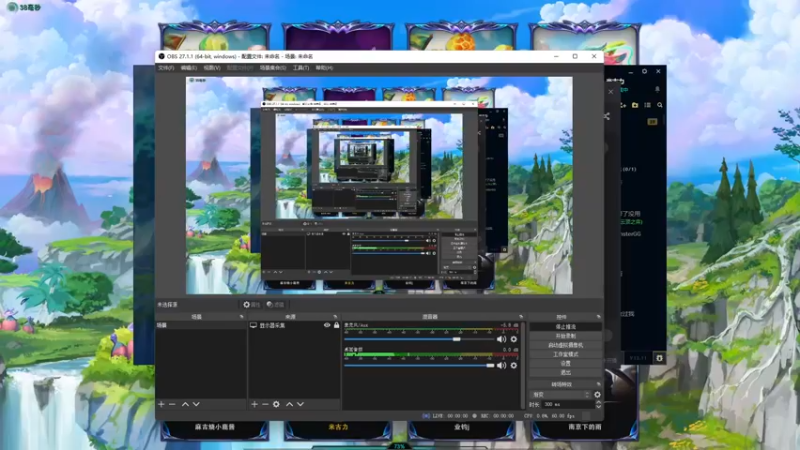Screen dimensions: 800x450
Task: Remove the selected scene with the minus icon
Action: pos(172,404)
